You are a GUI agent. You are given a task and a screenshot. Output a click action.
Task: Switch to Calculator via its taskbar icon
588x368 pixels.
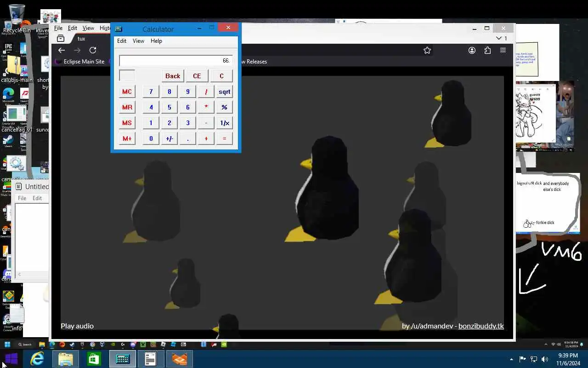(x=123, y=359)
